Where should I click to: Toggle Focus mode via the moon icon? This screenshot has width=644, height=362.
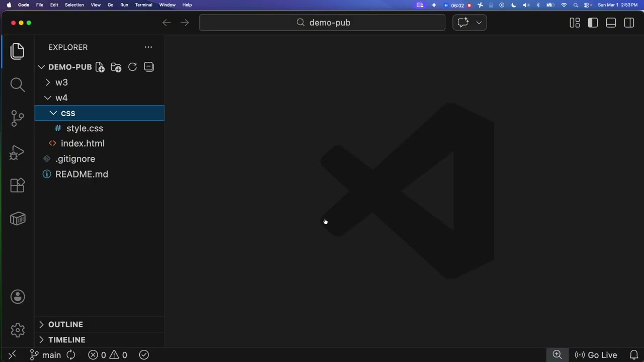(x=514, y=5)
